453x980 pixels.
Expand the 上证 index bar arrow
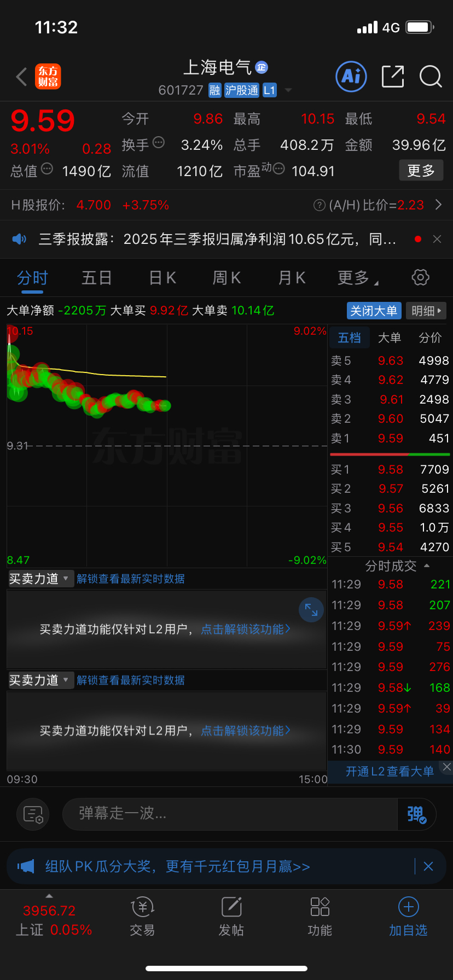[x=49, y=896]
